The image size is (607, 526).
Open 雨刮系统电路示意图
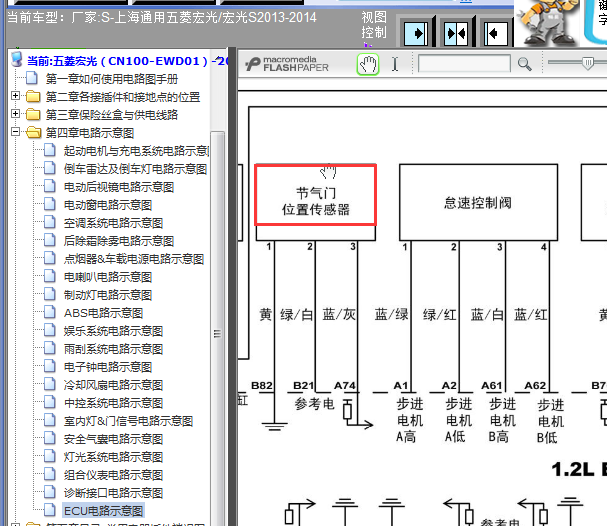(x=113, y=349)
